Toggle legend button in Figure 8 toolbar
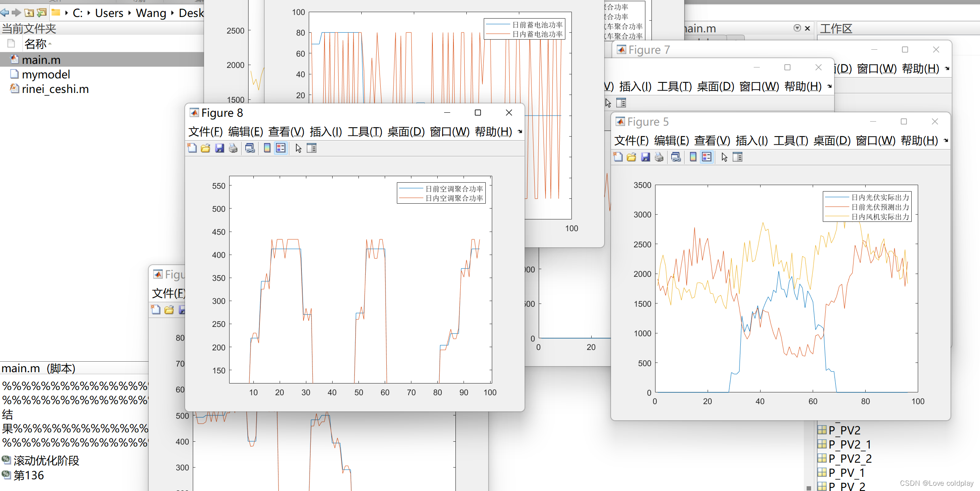Screen dimensions: 980x491 click(281, 148)
